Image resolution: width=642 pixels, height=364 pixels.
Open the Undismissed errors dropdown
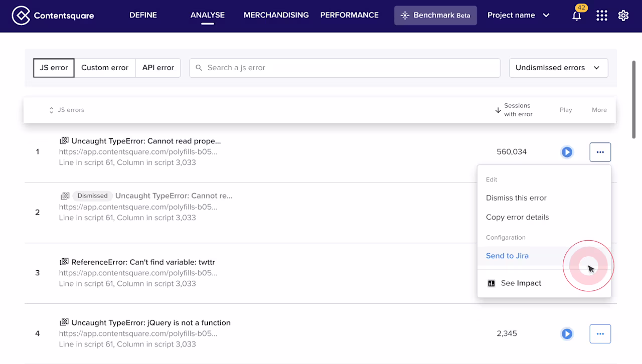[x=558, y=68]
